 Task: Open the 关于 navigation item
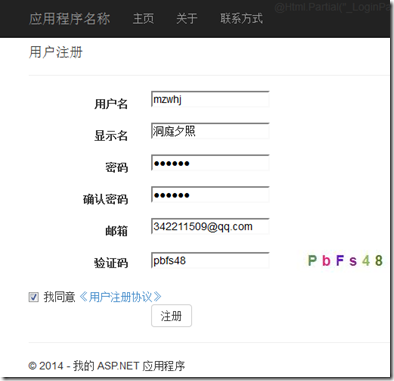[187, 18]
